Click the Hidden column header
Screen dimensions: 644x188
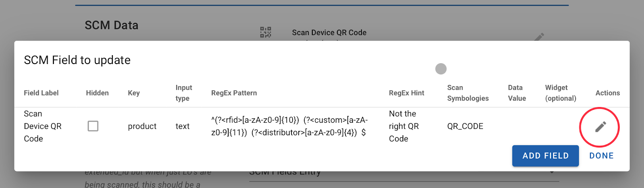(97, 93)
